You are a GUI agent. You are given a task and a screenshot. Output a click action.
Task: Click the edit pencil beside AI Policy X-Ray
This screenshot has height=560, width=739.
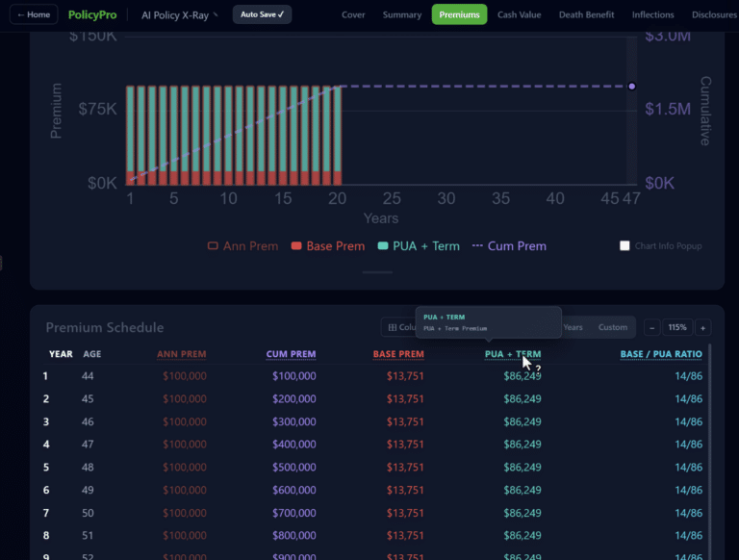pyautogui.click(x=216, y=15)
